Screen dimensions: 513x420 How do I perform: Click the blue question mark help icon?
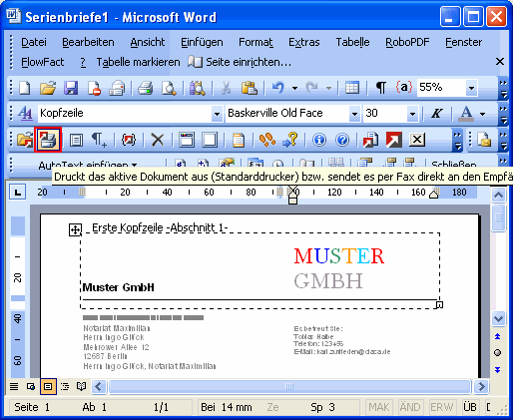pos(342,140)
